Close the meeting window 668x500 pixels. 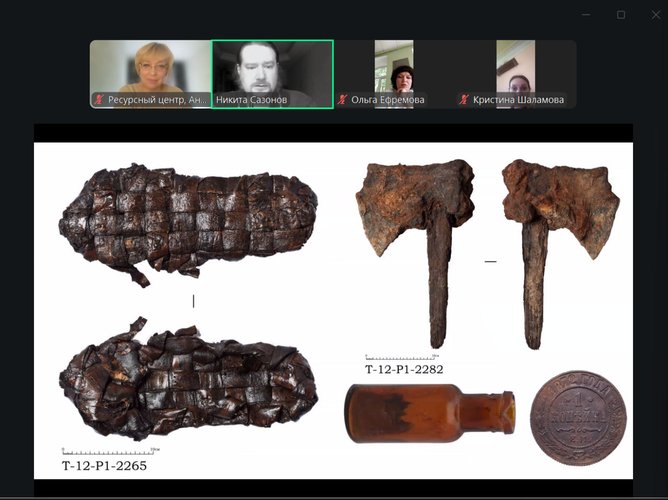(656, 15)
